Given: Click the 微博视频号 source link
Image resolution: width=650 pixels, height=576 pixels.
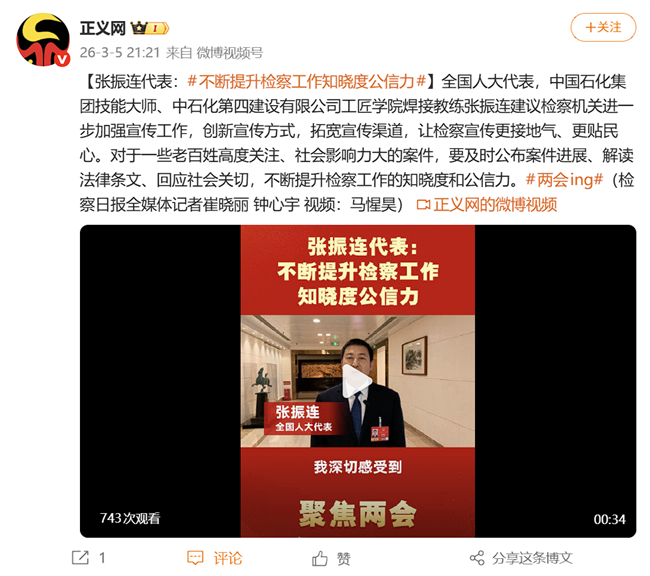Looking at the screenshot, I should (230, 53).
